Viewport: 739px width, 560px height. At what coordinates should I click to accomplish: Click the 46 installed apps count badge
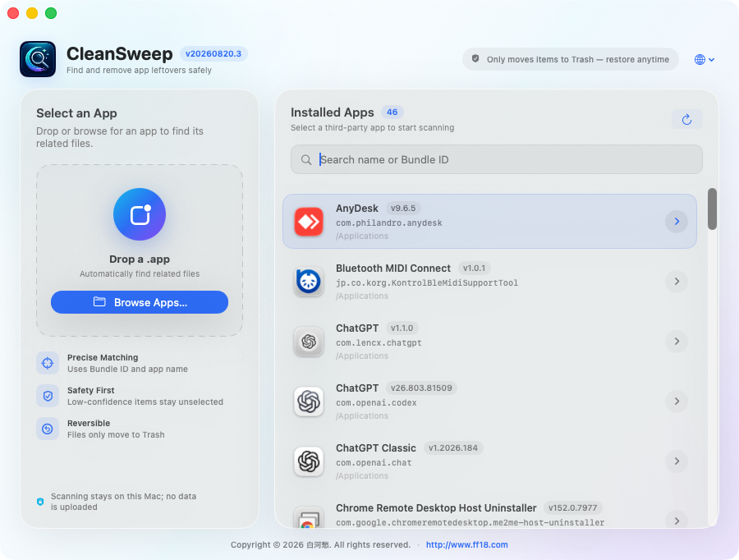coord(392,112)
